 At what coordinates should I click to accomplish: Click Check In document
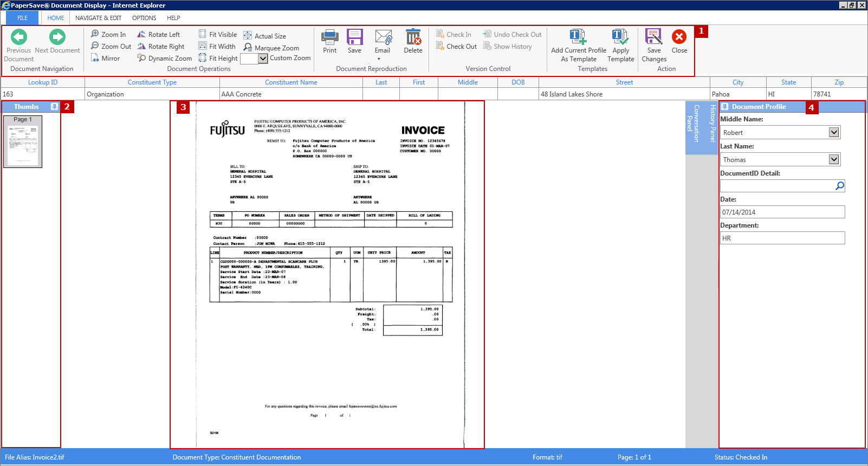pyautogui.click(x=454, y=34)
